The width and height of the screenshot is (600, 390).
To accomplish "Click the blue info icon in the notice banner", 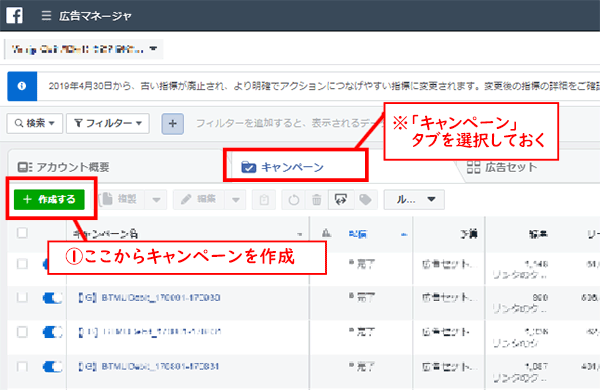I will [22, 86].
